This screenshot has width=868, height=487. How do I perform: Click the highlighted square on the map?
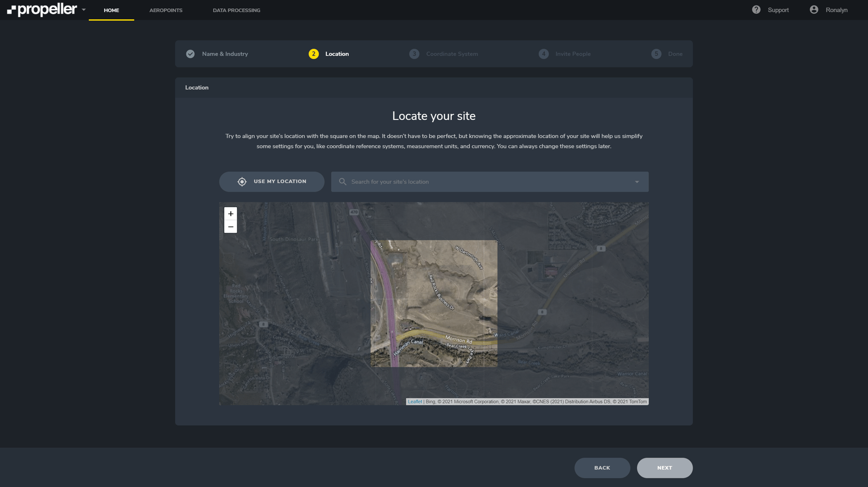(x=434, y=303)
